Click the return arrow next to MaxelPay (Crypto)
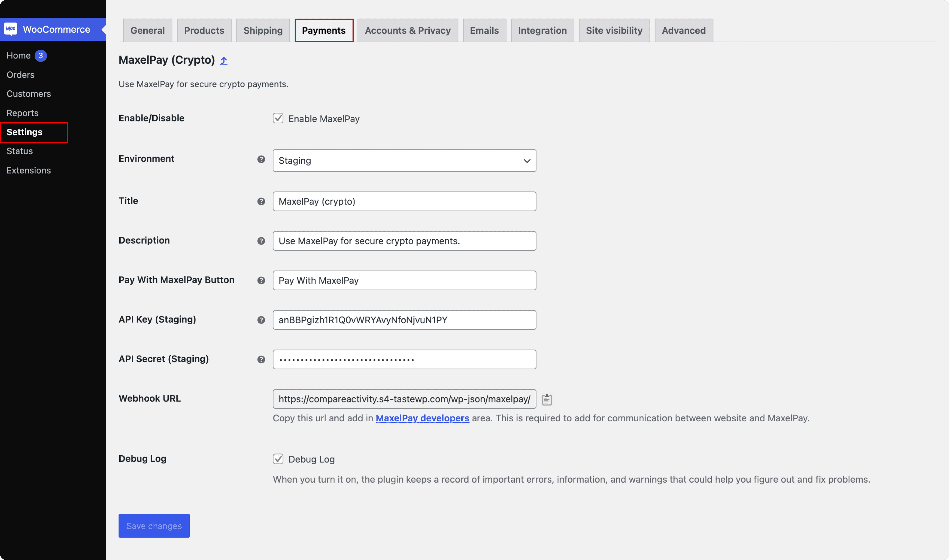This screenshot has width=949, height=560. (223, 60)
